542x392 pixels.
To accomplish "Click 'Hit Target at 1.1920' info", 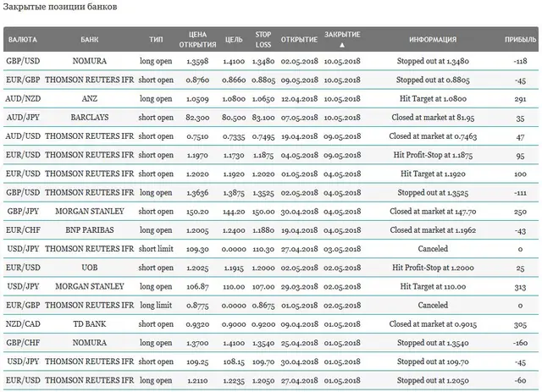I will (x=433, y=174).
